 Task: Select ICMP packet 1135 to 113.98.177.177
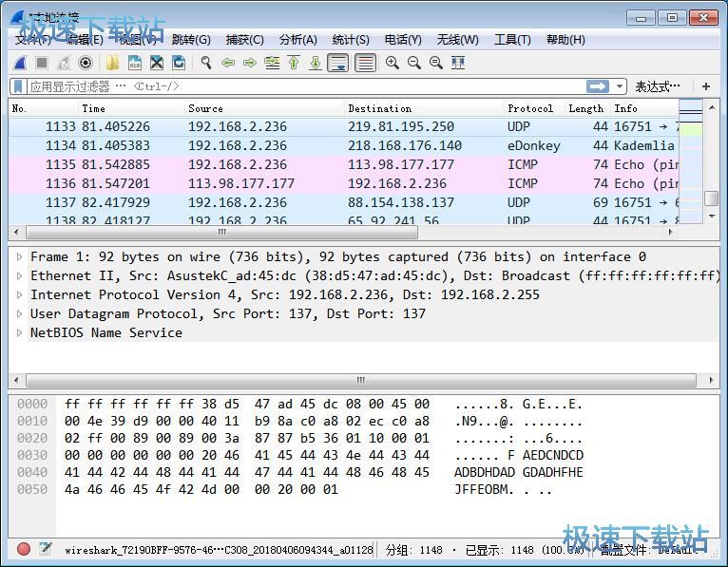(344, 164)
